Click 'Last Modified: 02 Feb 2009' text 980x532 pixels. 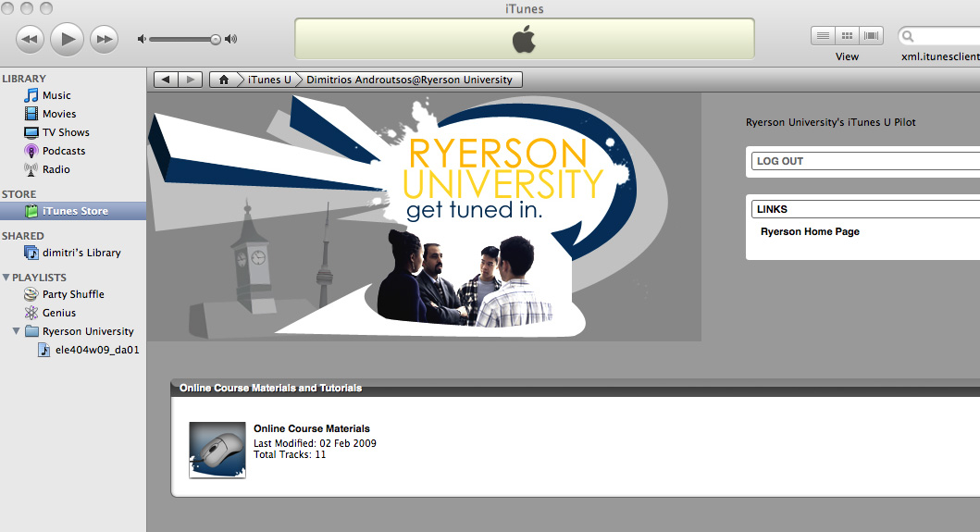(x=315, y=443)
